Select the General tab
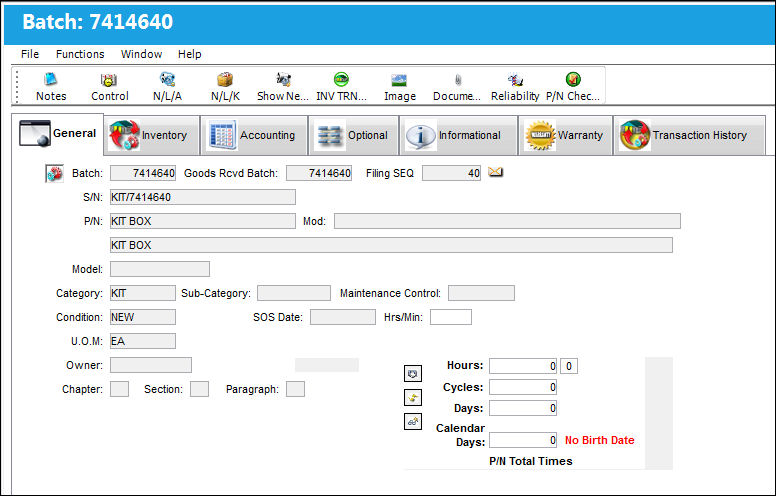776x496 pixels. tap(57, 134)
